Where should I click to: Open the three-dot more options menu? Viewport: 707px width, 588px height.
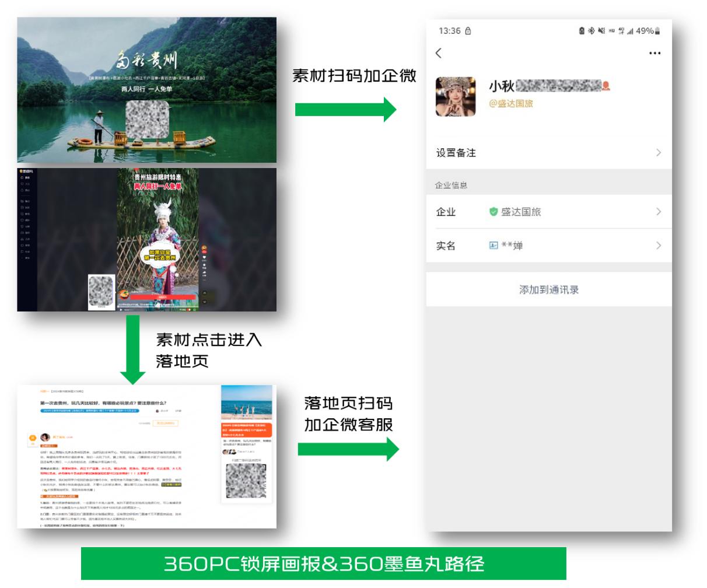click(654, 53)
